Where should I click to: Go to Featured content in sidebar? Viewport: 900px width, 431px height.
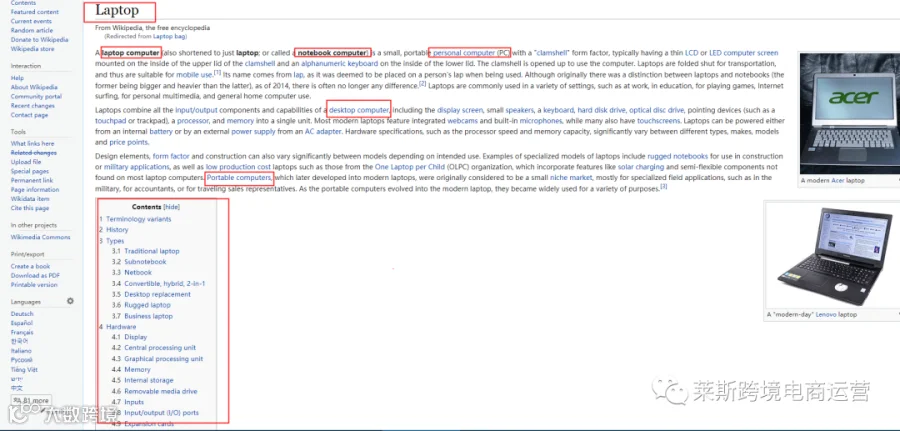pos(34,12)
